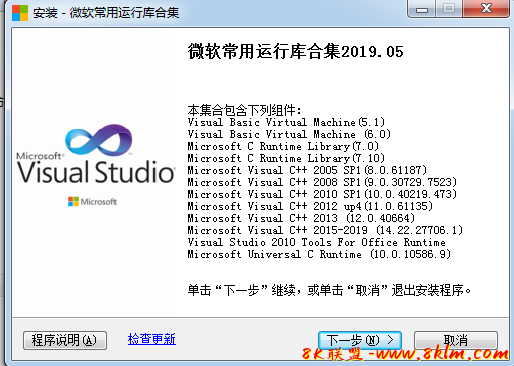Click the 单击“下一步”继续 instruction text
Screen dimensions: 514x366
pos(329,290)
